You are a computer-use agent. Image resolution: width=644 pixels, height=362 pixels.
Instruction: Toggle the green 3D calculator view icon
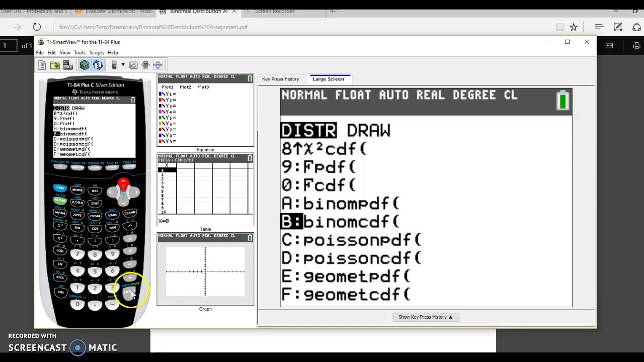[85, 65]
